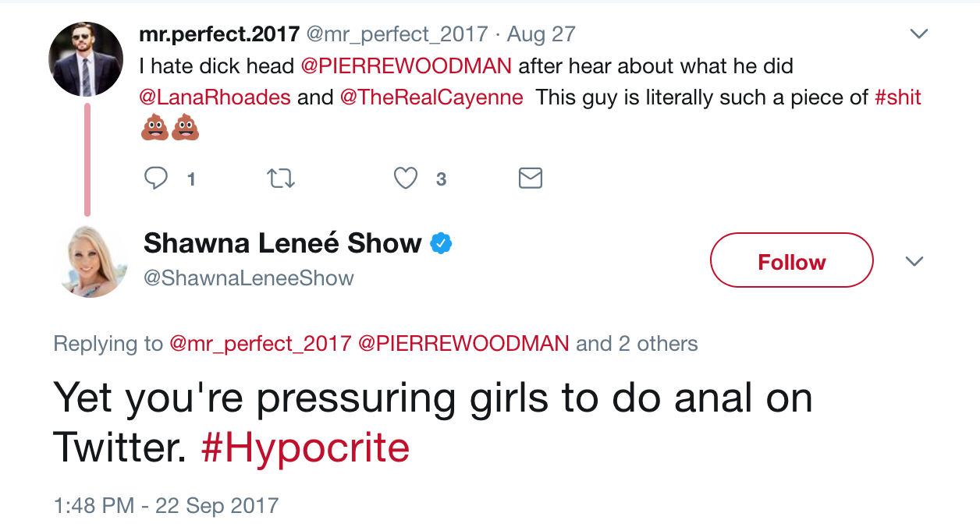Click Shawna Leneé Show's avatar
Image resolution: width=980 pixels, height=527 pixels.
93,261
